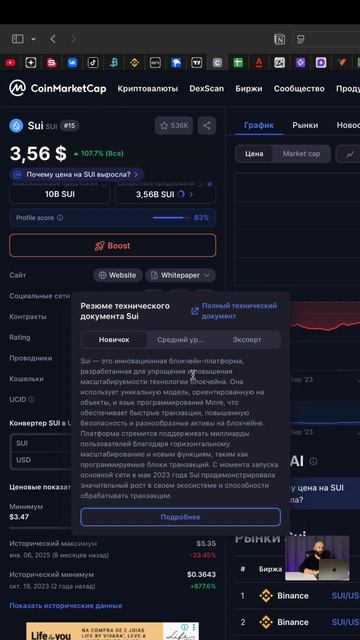
Task: Click the USD converter input field
Action: (41, 460)
